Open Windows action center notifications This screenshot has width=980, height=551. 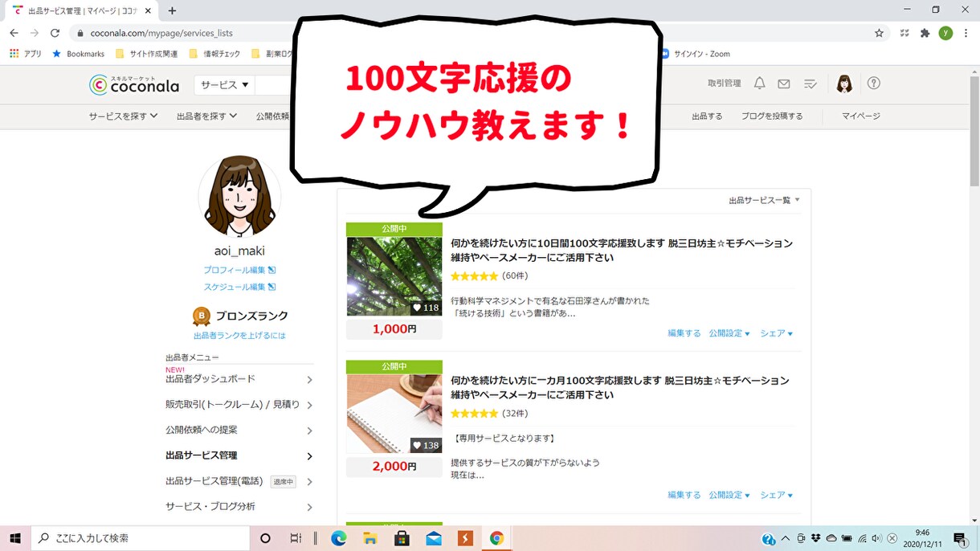[x=960, y=538]
